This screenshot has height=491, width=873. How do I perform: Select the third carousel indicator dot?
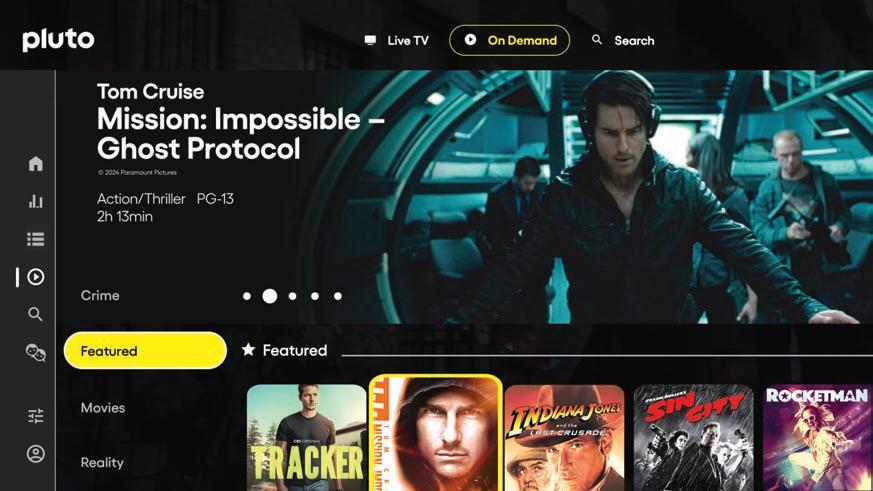point(292,296)
